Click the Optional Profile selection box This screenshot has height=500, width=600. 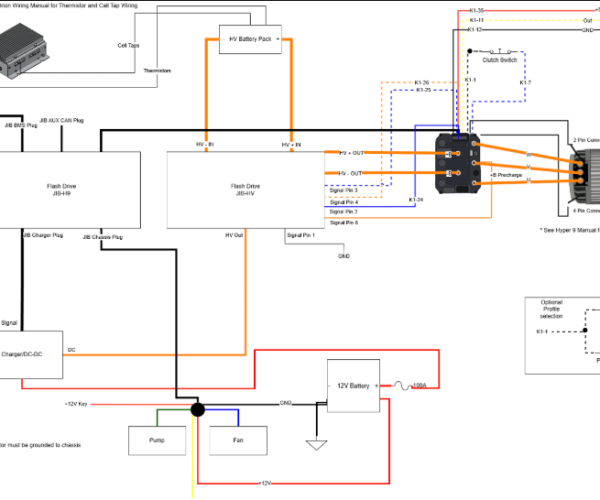[x=562, y=334]
